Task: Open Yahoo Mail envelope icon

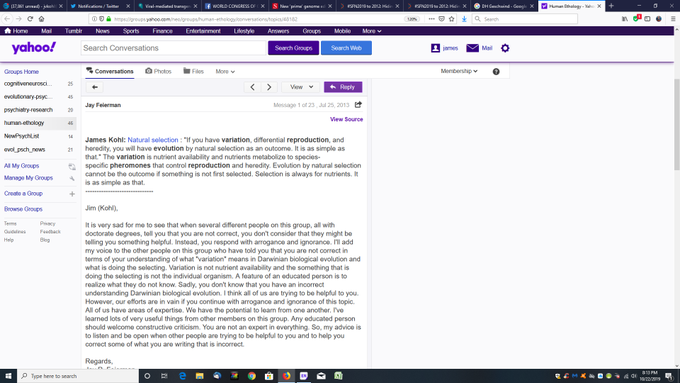Action: (472, 48)
